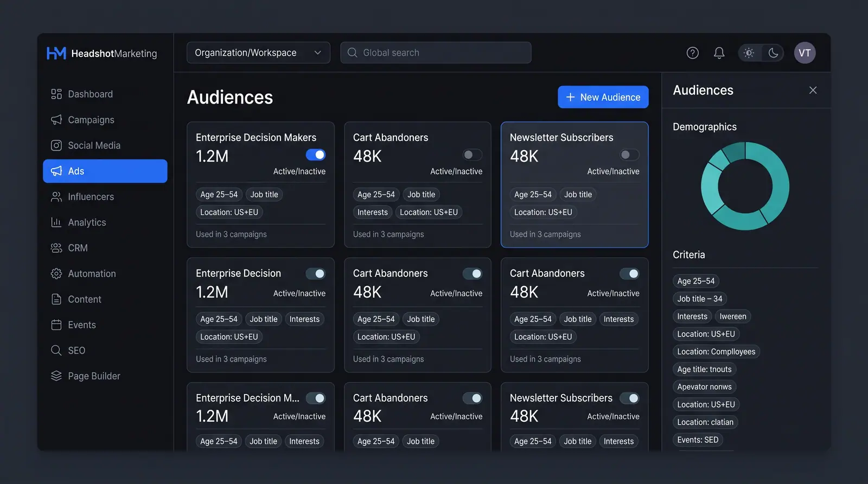Toggle Enterprise Decision Makers active switch
Image resolution: width=868 pixels, height=484 pixels.
pos(316,155)
